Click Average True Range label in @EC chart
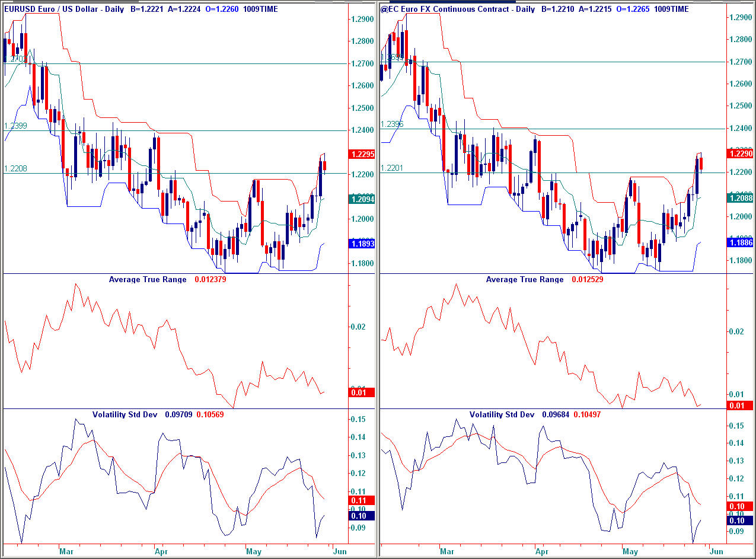 click(525, 279)
